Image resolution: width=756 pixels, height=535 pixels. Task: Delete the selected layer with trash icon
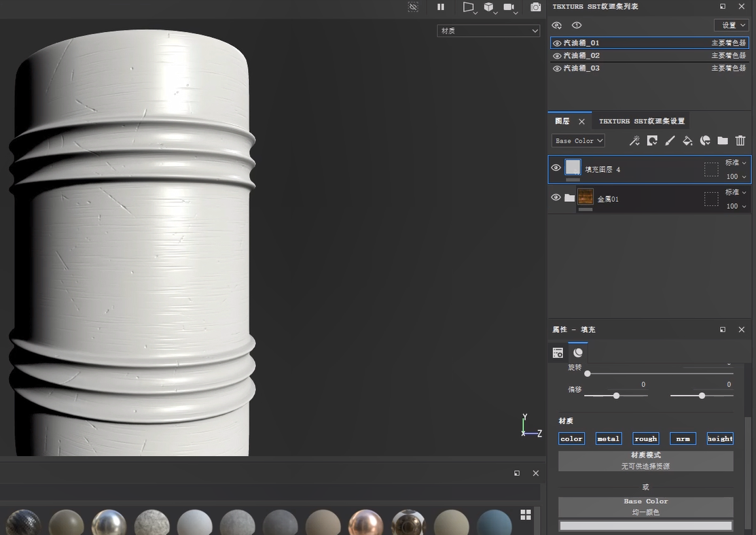[x=740, y=141]
